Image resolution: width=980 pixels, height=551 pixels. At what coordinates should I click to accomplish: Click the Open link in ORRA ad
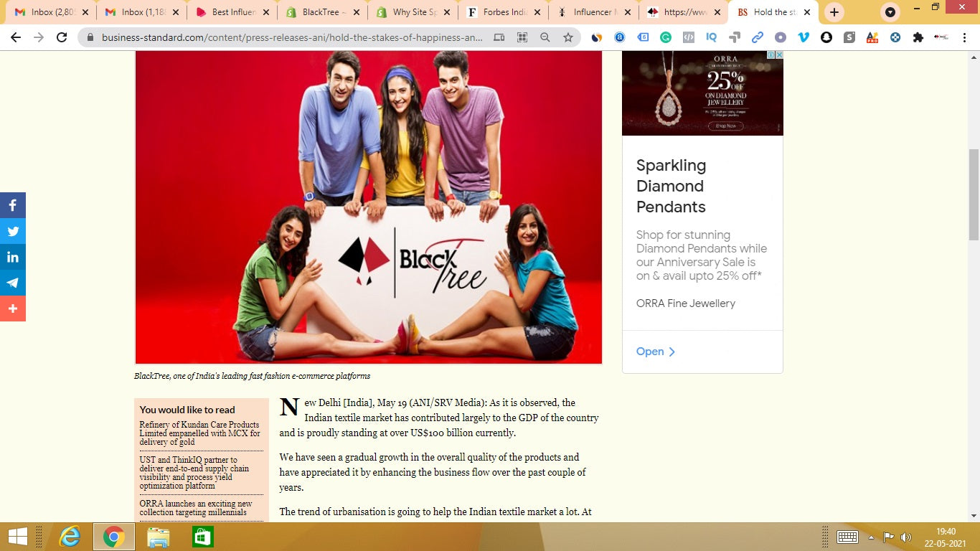click(x=656, y=352)
